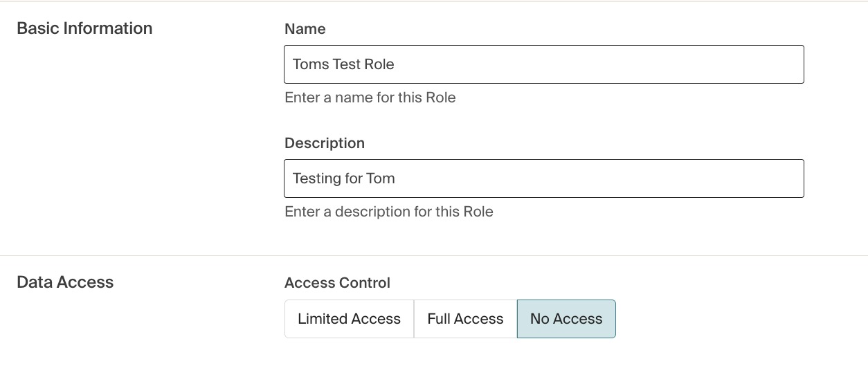Screen dimensions: 868x386
Task: Click the word 'Full' in access options
Action: [x=439, y=319]
